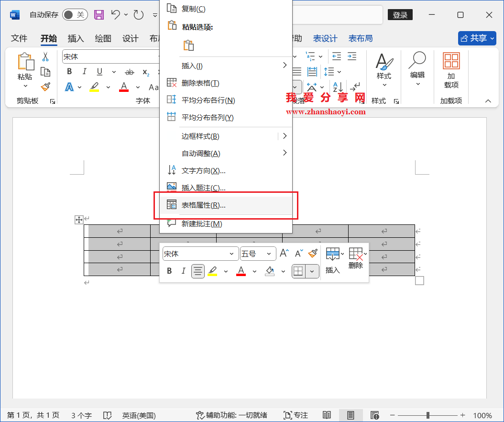Open the File tab
The width and height of the screenshot is (504, 422).
tap(19, 38)
